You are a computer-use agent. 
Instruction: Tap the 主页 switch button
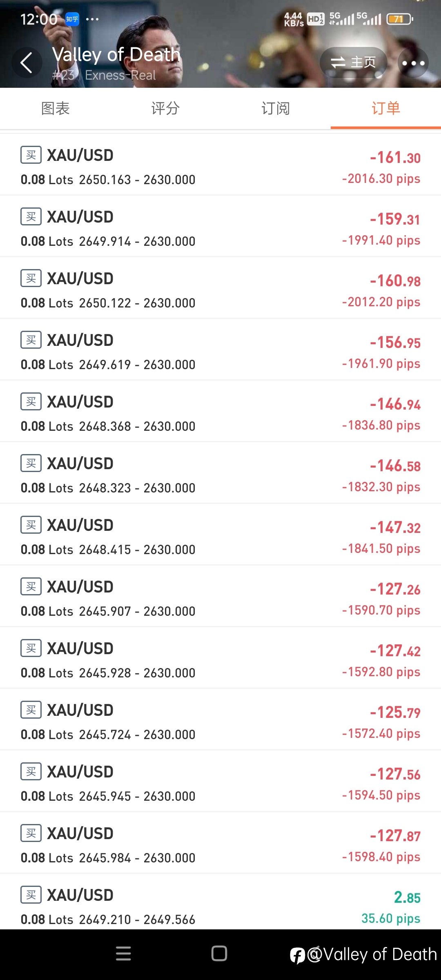coord(353,62)
